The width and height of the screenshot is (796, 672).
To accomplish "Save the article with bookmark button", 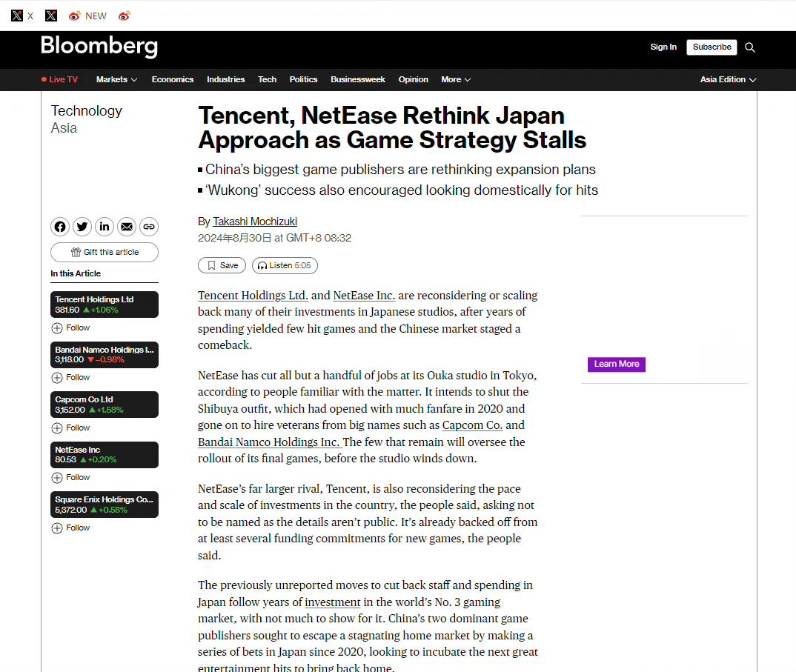I will click(222, 265).
